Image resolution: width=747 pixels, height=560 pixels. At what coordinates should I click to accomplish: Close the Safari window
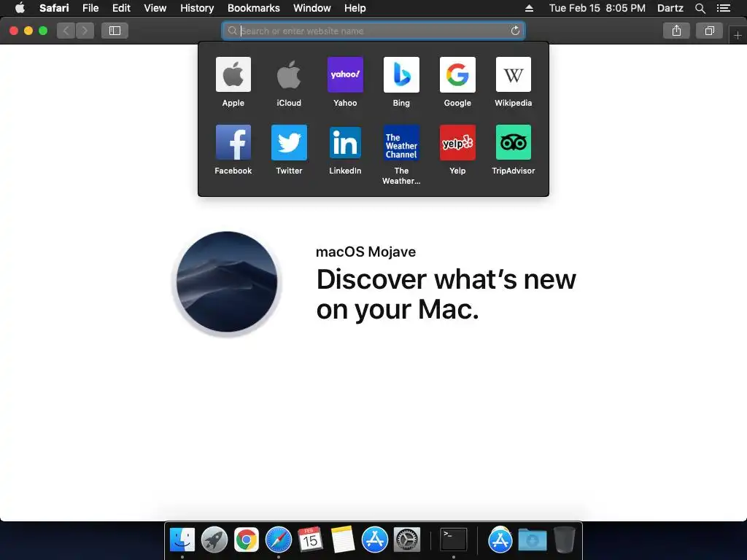(x=14, y=31)
